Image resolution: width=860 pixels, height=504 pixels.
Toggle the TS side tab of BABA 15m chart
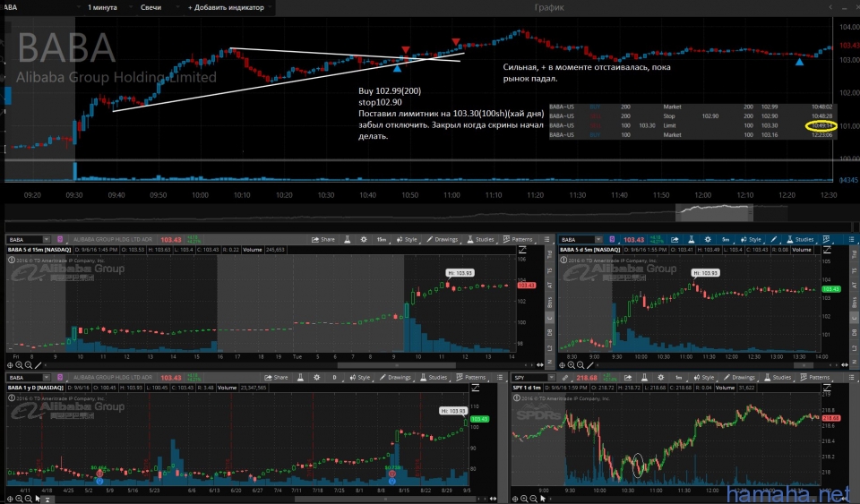[x=549, y=270]
